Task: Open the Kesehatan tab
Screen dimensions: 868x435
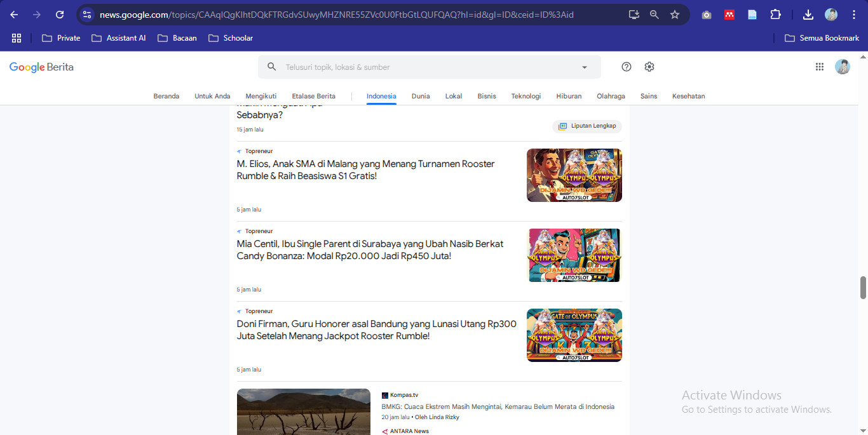Action: 689,96
